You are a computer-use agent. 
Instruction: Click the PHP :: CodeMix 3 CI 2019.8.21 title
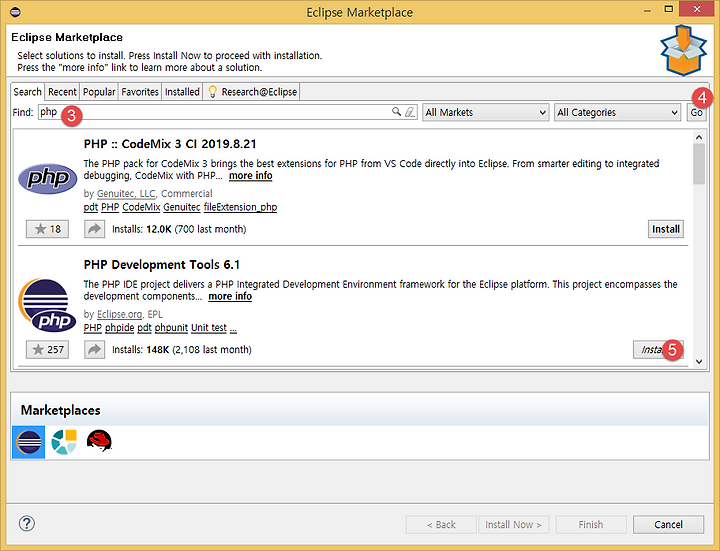(x=170, y=144)
